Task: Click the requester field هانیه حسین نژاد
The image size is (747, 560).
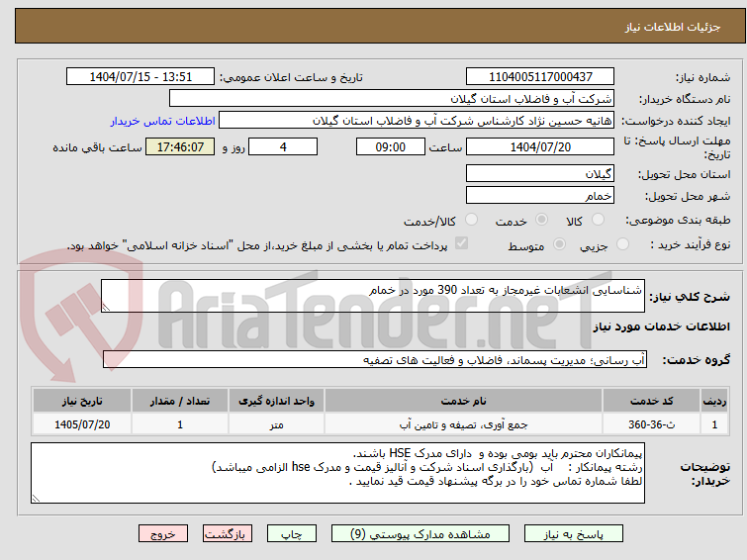Action: [417, 121]
